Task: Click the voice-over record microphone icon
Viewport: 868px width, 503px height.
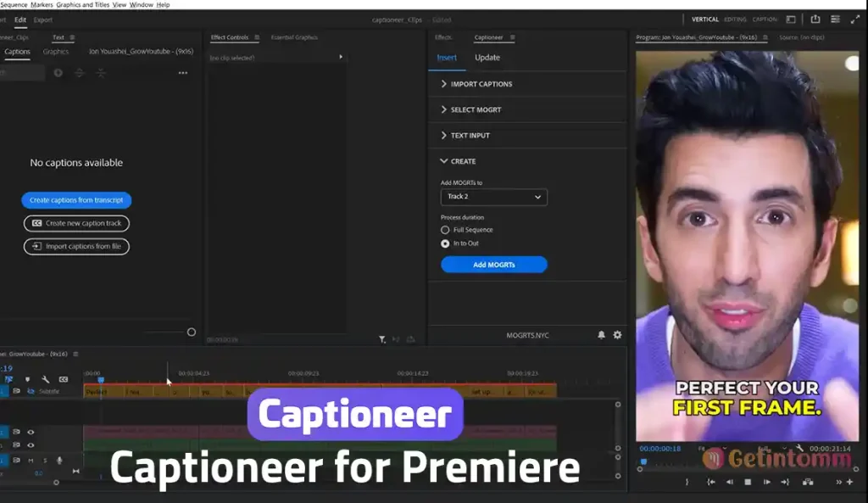Action: (x=59, y=461)
